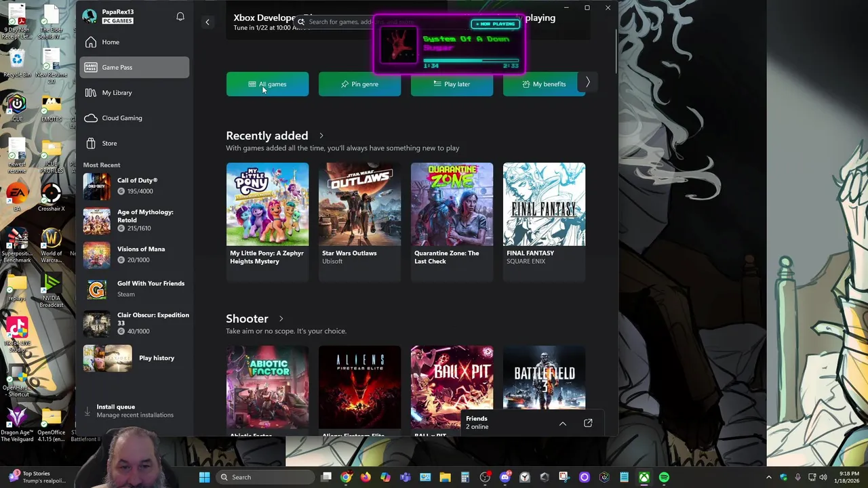This screenshot has height=488, width=868.
Task: Open Call of Duty in Most Recent
Action: point(136,186)
